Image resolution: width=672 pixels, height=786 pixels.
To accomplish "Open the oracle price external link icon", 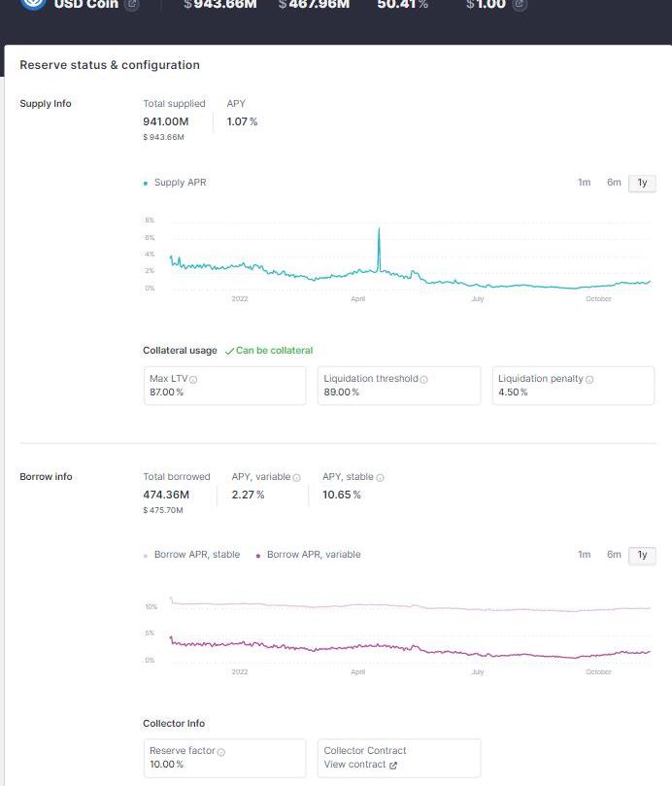I will pyautogui.click(x=520, y=5).
